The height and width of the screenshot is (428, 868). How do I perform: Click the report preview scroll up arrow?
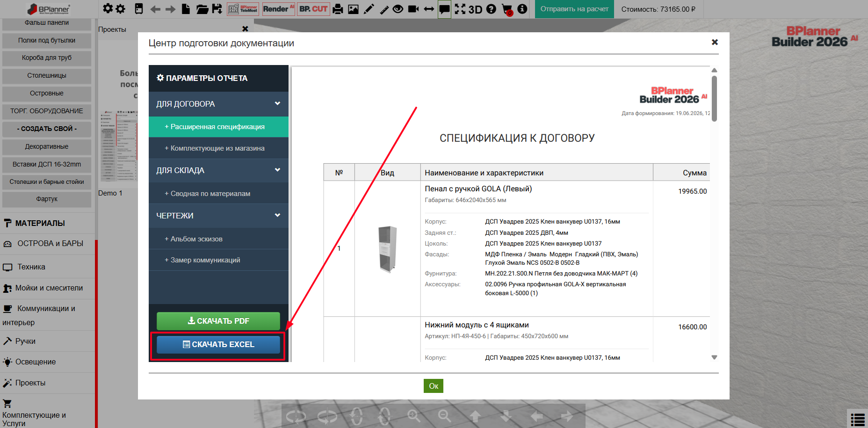714,70
